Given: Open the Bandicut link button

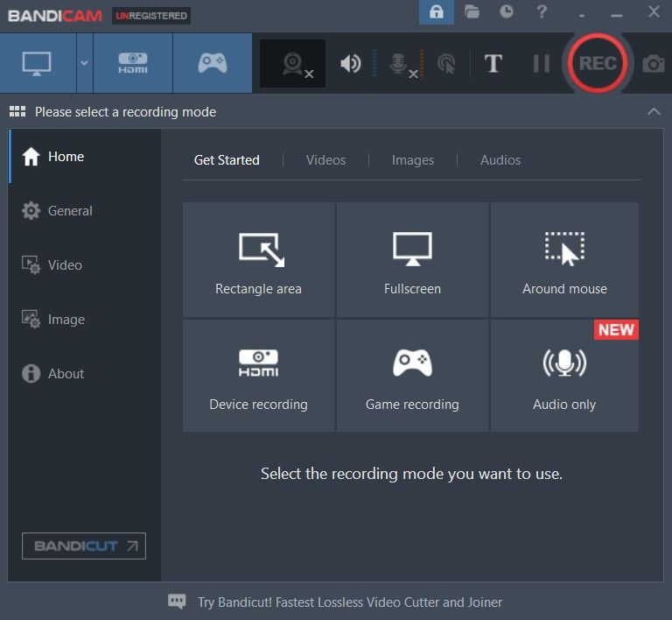Looking at the screenshot, I should pos(84,546).
